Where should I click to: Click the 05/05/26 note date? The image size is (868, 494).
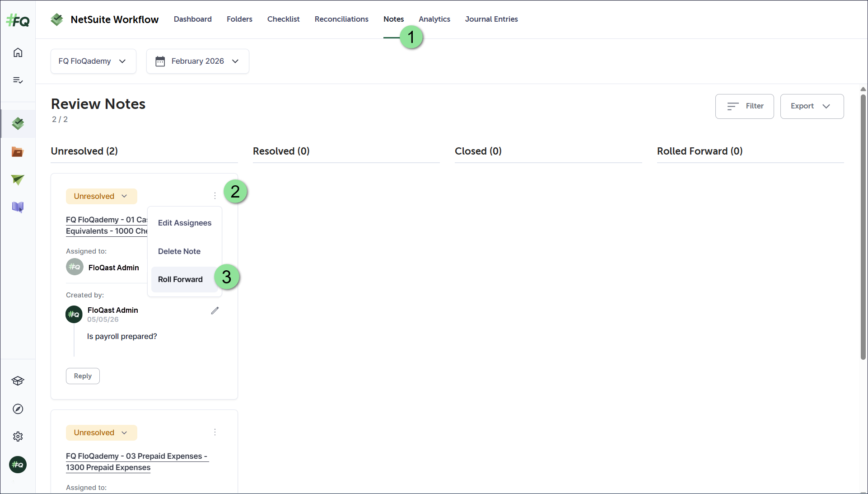pyautogui.click(x=103, y=320)
